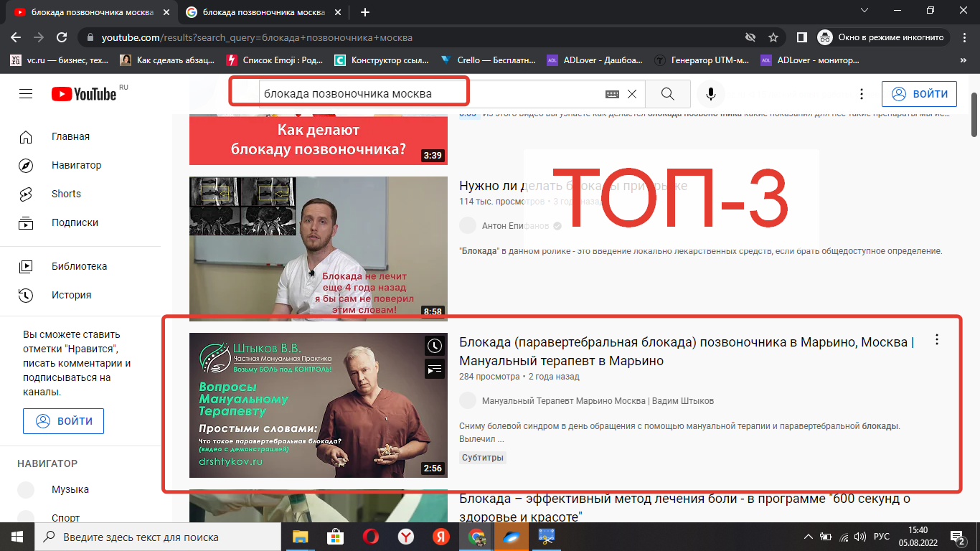Close the Google search tab
Viewport: 980px width, 551px height.
pyautogui.click(x=338, y=12)
